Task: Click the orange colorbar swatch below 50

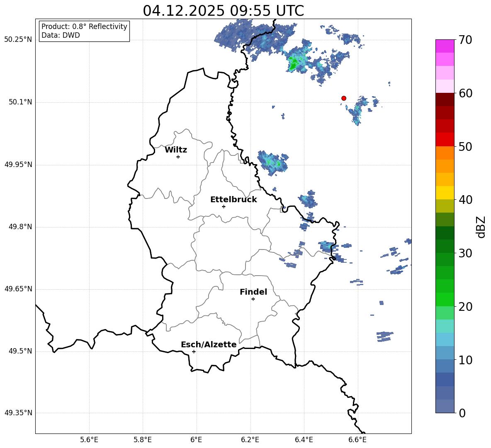Action: [x=445, y=153]
